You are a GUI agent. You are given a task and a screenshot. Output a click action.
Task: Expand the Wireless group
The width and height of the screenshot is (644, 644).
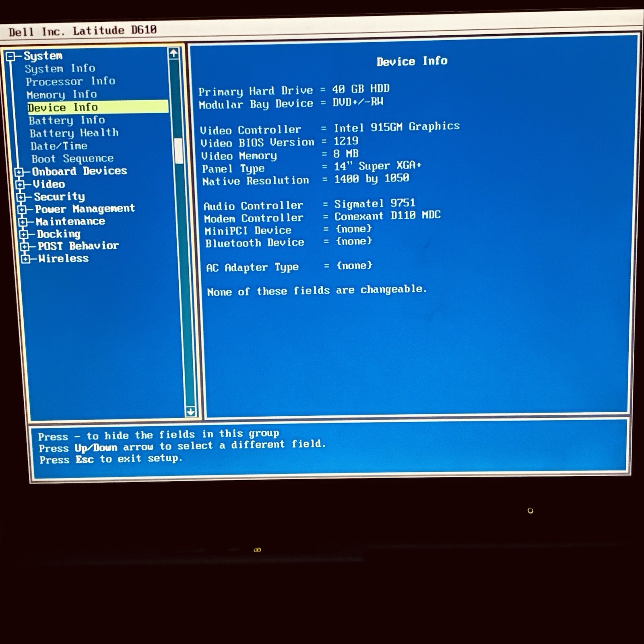25,259
